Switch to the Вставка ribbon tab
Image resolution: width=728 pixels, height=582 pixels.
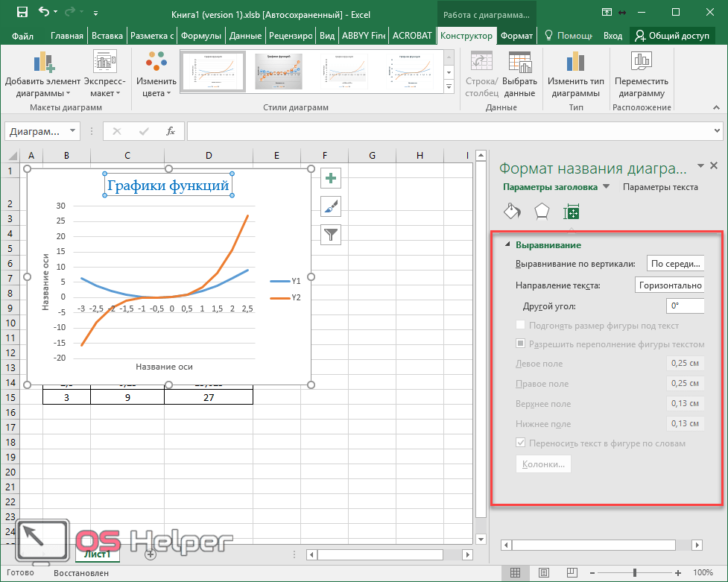[107, 36]
